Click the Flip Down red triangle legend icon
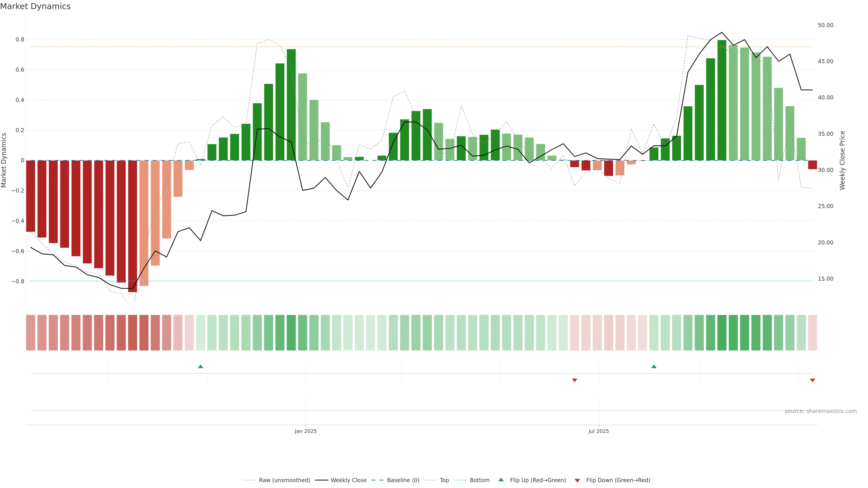Screen dimensions: 868x488 pos(577,480)
